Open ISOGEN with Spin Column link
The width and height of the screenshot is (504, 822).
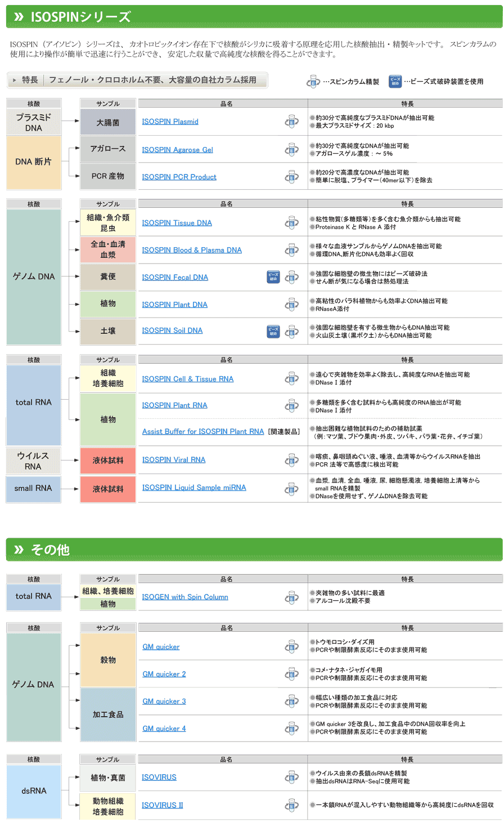(185, 597)
